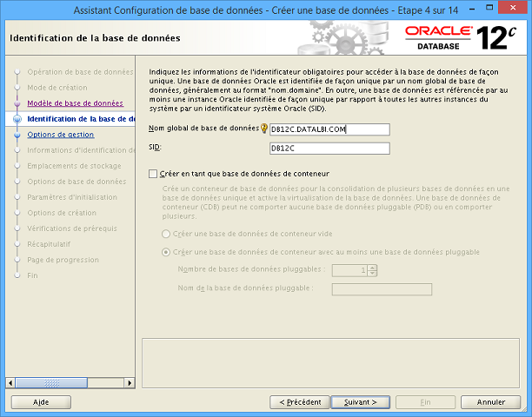Click the Aide button
Viewport: 532px width, 417px height.
(41, 402)
